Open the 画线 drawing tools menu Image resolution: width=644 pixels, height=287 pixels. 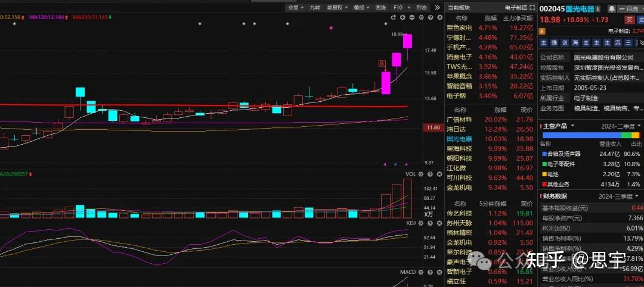(x=381, y=8)
